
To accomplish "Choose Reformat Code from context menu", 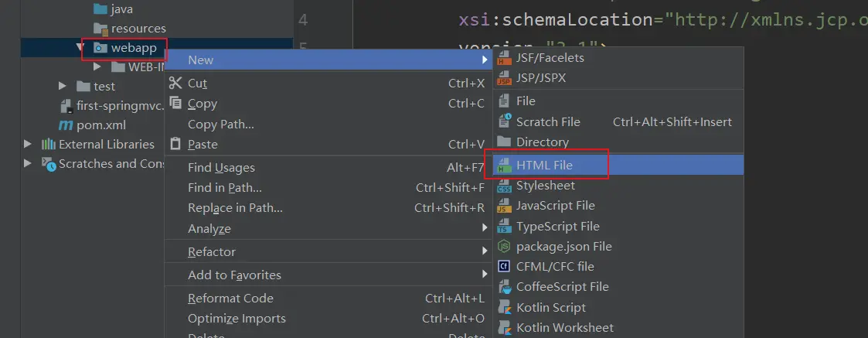I will pos(230,299).
